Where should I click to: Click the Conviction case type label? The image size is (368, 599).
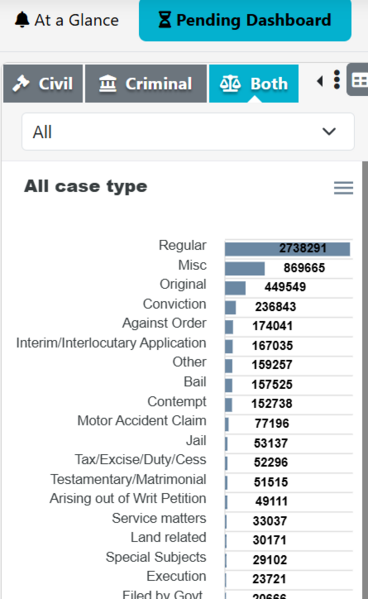click(174, 304)
